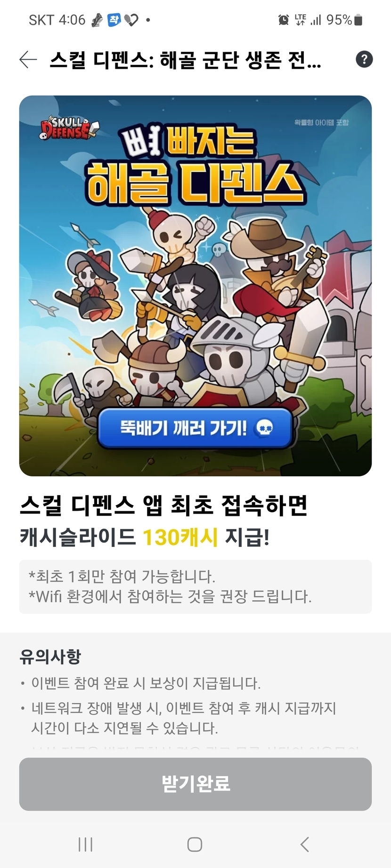Tap the back arrow in the header
The height and width of the screenshot is (868, 391).
click(28, 60)
